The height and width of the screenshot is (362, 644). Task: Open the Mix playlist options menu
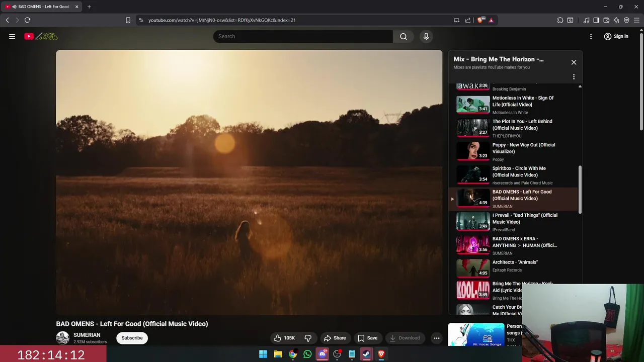[574, 77]
